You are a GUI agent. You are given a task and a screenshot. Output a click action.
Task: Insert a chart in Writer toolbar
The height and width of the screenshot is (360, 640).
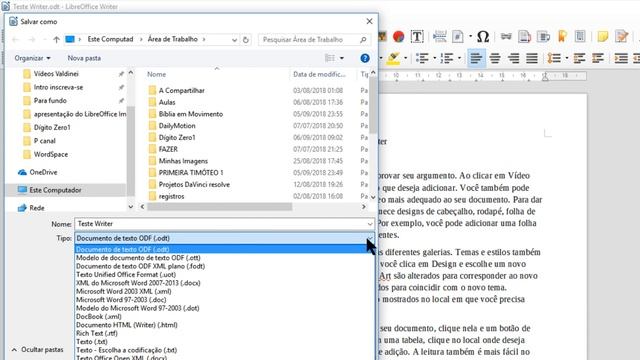pyautogui.click(x=398, y=37)
